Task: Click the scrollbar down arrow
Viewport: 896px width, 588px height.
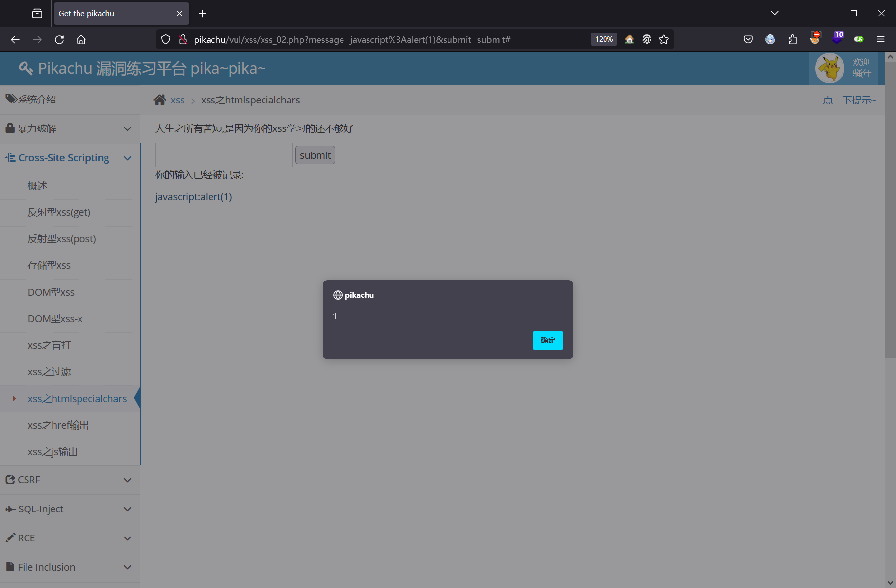Action: coord(890,583)
